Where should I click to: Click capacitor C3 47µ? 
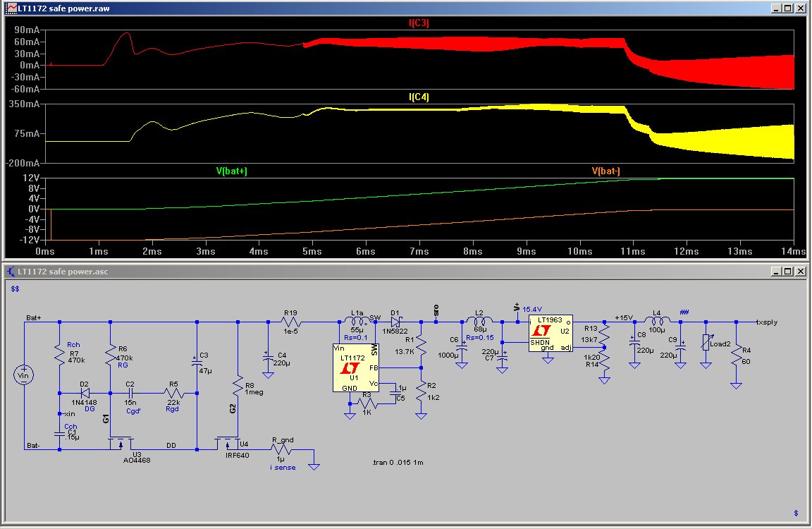coord(197,364)
